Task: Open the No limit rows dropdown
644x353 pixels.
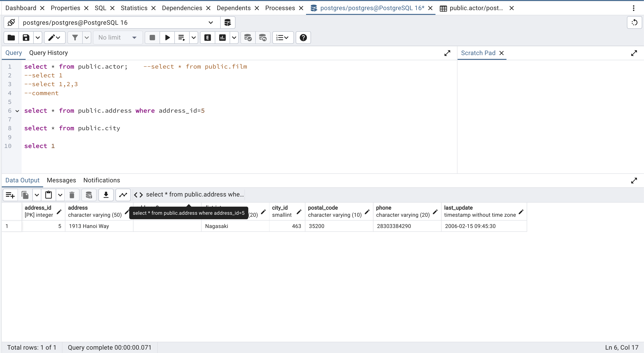Action: (x=118, y=38)
